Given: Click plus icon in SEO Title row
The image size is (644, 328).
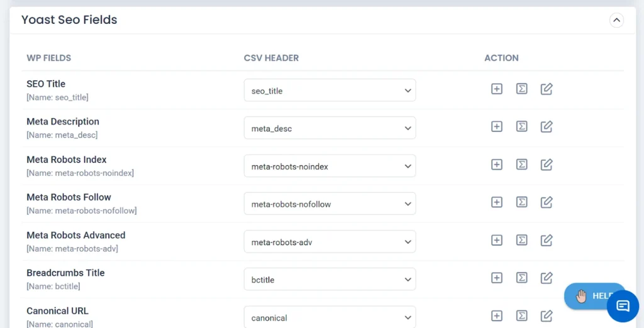Looking at the screenshot, I should [497, 89].
